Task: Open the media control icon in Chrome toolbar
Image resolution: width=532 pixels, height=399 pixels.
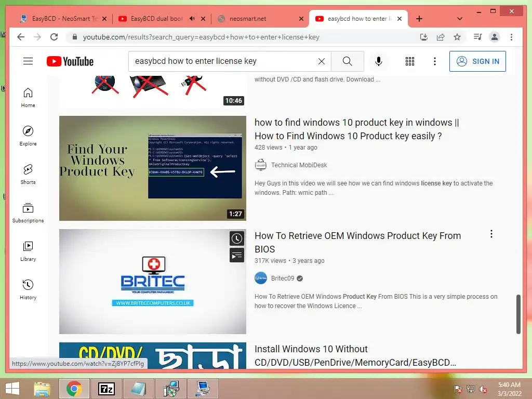Action: pos(477,37)
